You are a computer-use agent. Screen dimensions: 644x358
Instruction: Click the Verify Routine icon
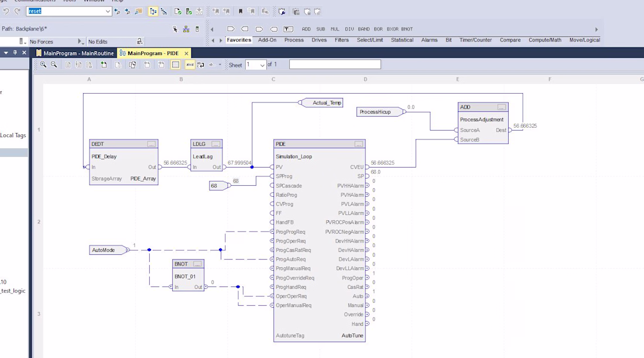pyautogui.click(x=177, y=12)
